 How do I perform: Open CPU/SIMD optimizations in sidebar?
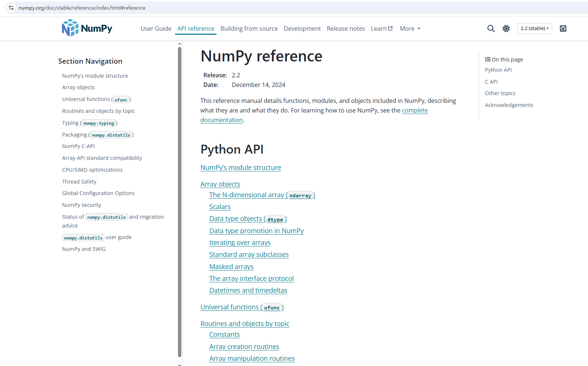pos(93,170)
